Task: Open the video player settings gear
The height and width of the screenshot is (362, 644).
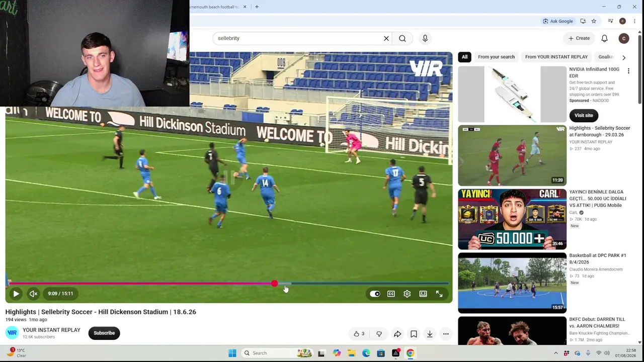Action: click(407, 294)
